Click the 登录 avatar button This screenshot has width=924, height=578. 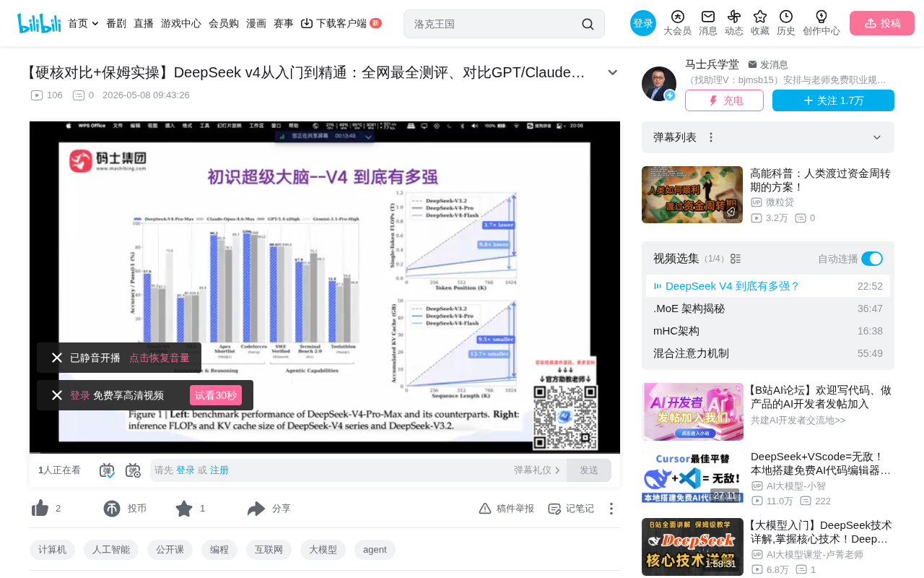click(643, 23)
